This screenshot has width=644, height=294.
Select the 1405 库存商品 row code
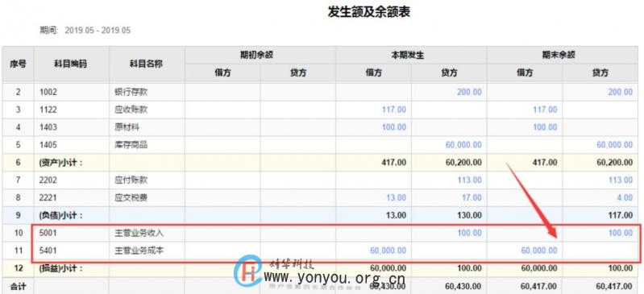48,145
